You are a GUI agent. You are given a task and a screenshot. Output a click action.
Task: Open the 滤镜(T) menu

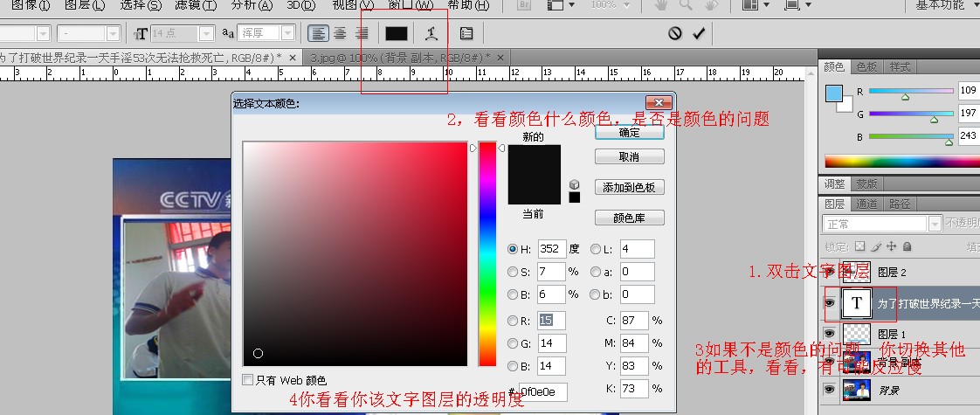coord(196,5)
